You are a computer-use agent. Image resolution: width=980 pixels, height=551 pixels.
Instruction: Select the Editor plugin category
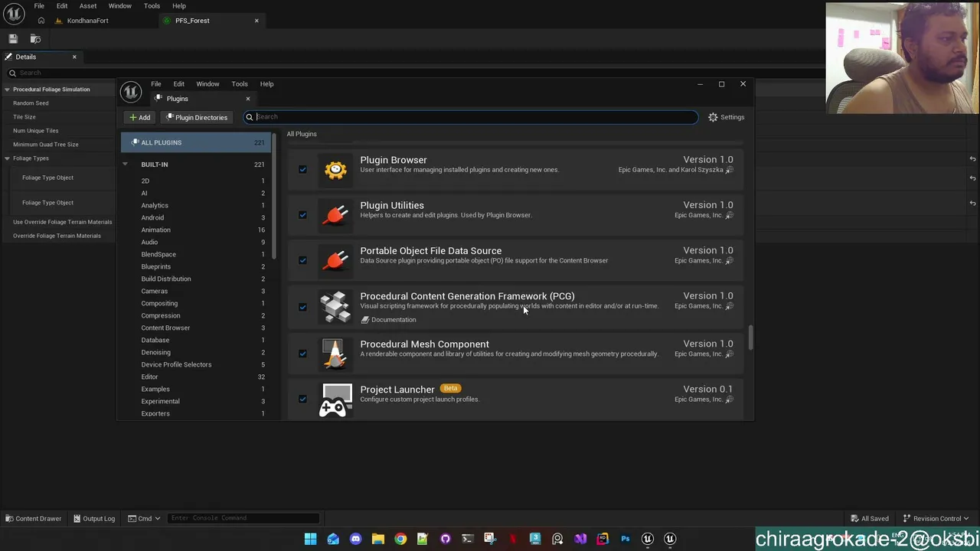pos(149,377)
